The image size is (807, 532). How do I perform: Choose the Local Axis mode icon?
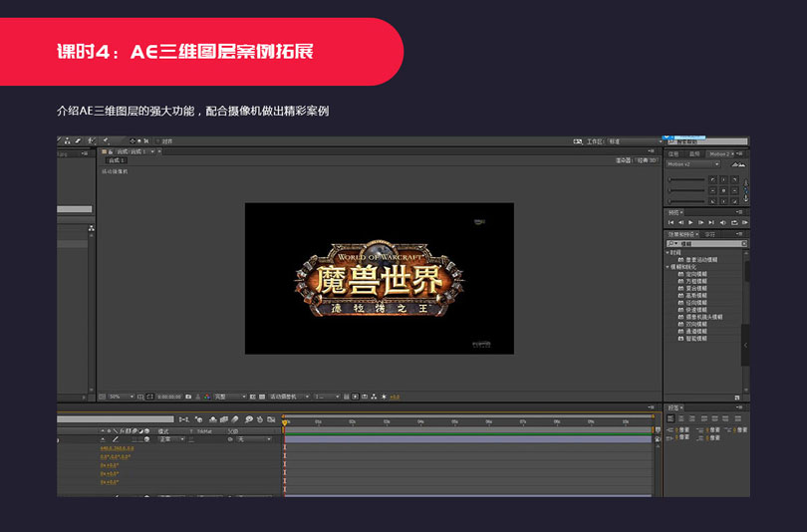click(133, 141)
